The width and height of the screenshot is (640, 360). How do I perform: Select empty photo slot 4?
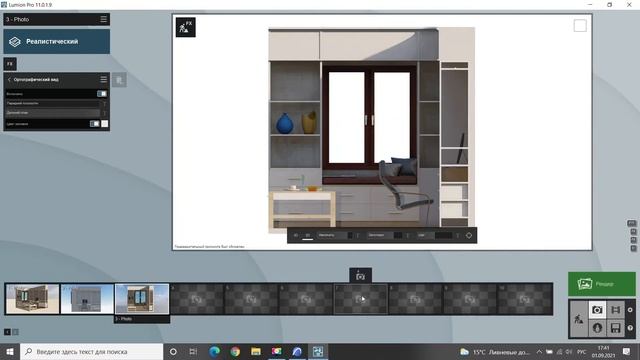coord(197,299)
